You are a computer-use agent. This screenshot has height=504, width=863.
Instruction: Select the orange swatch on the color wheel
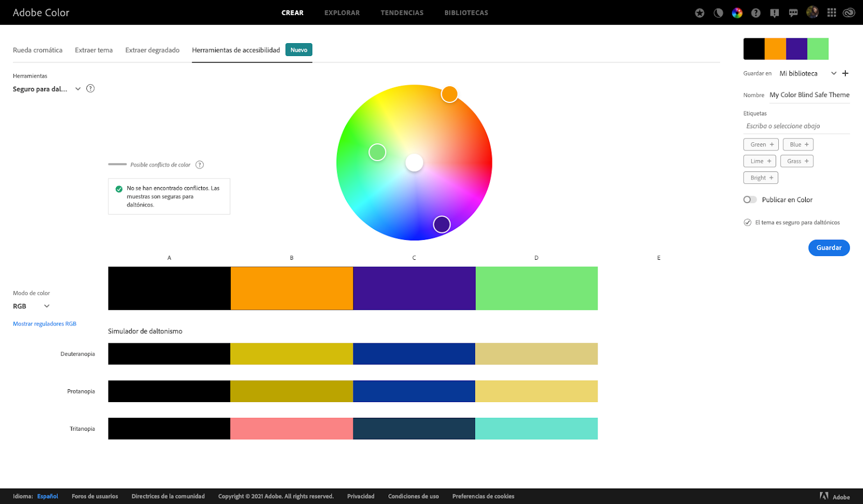pos(449,93)
